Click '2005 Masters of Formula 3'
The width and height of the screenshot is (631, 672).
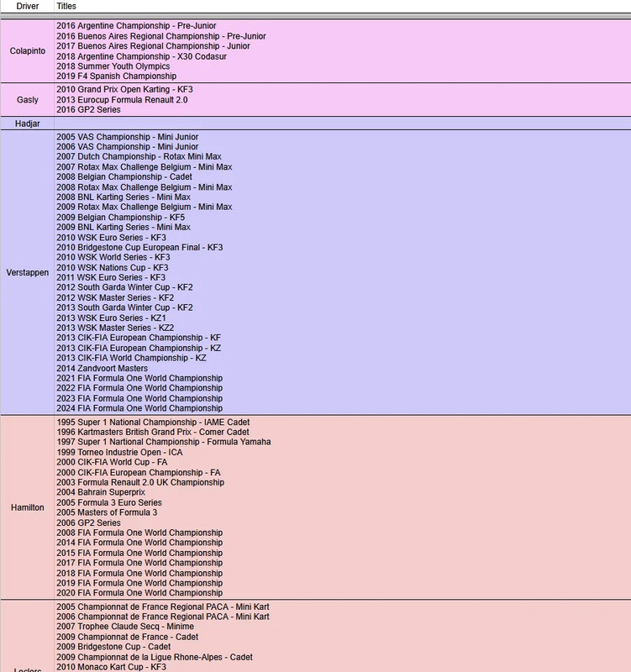pyautogui.click(x=107, y=512)
